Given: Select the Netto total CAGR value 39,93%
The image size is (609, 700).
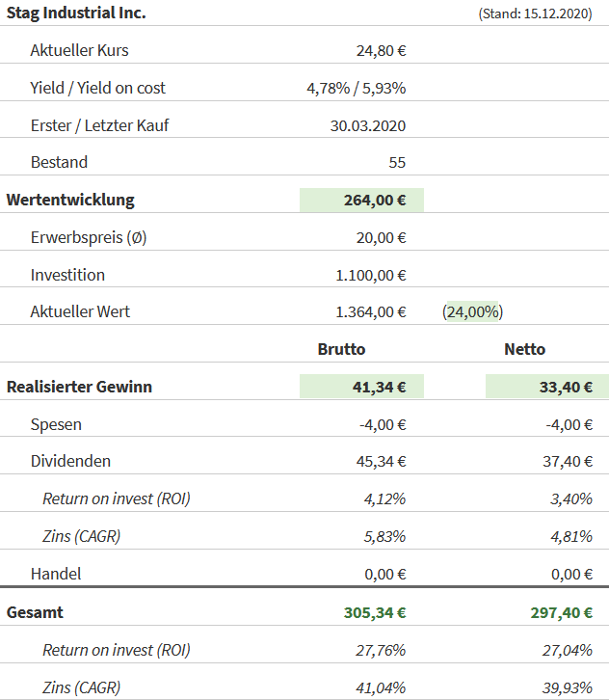Looking at the screenshot, I should click(567, 687).
